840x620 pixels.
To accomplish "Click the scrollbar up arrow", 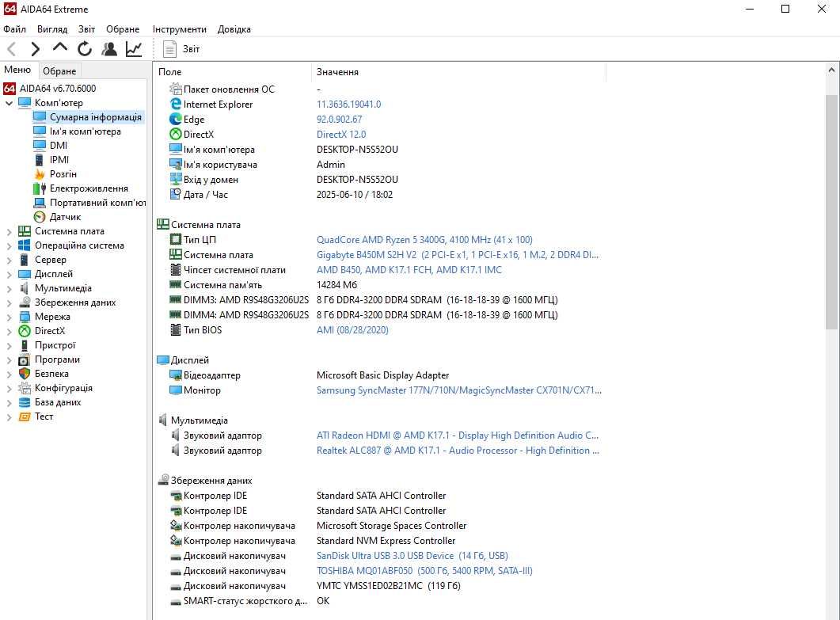I will point(831,70).
